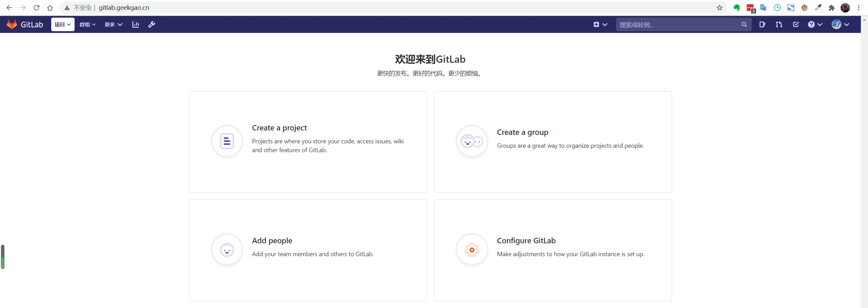This screenshot has width=868, height=308.
Task: Open the 群组 groups dropdown
Action: click(x=88, y=24)
